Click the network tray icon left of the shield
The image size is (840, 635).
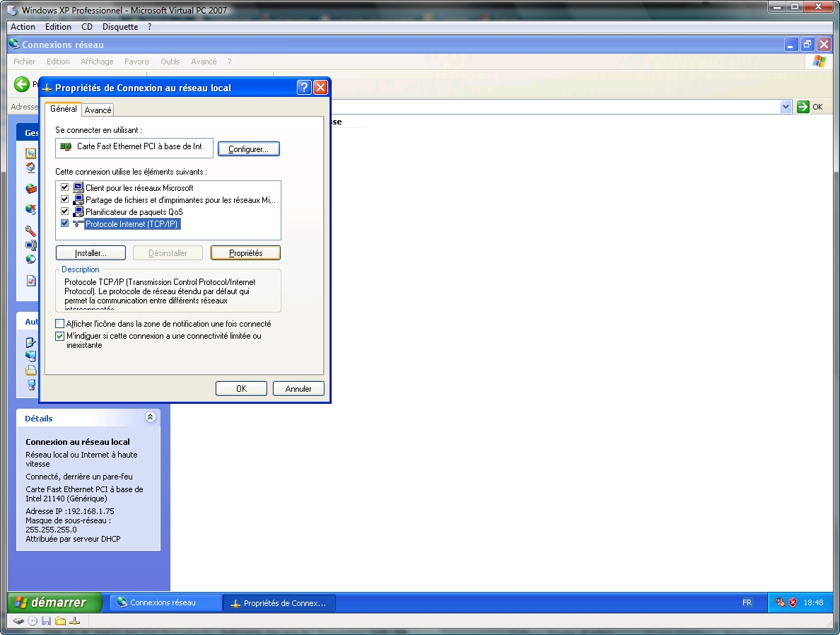pyautogui.click(x=780, y=603)
